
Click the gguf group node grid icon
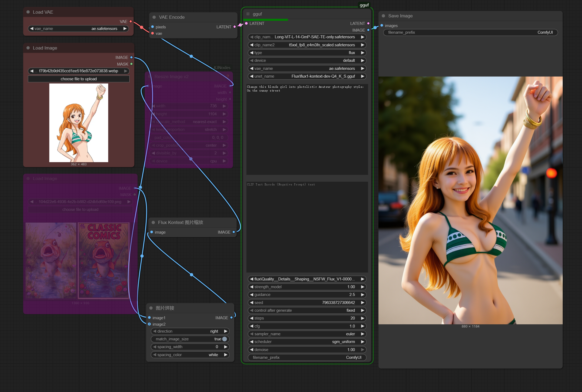(248, 14)
